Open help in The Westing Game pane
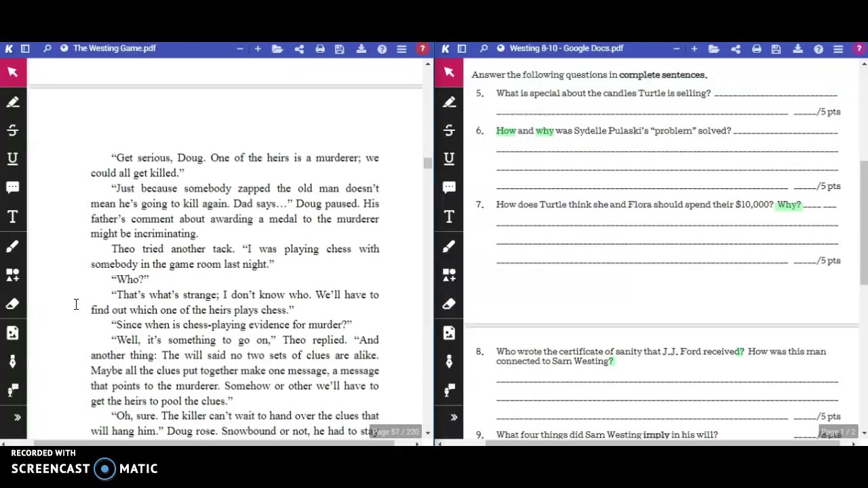Viewport: 868px width, 488px height. click(x=382, y=49)
